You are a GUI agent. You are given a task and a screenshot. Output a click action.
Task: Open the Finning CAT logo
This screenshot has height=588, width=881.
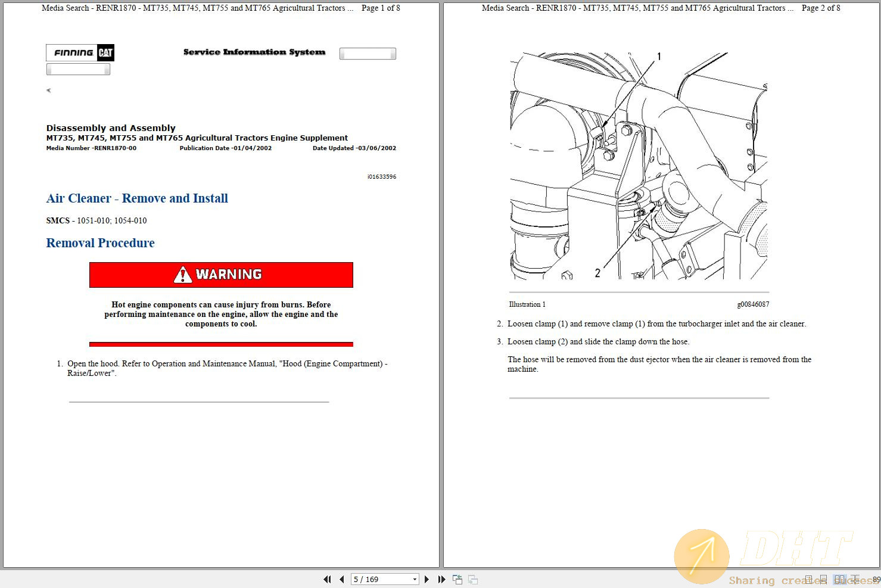80,52
